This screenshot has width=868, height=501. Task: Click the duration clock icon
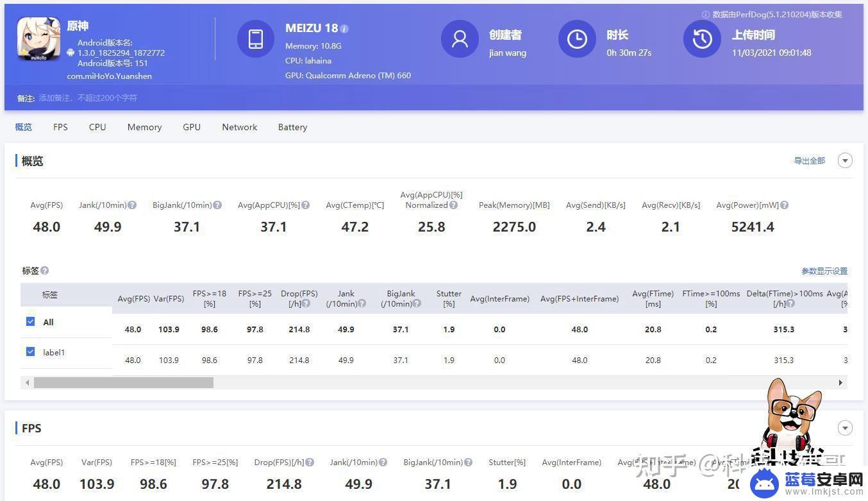pos(577,38)
